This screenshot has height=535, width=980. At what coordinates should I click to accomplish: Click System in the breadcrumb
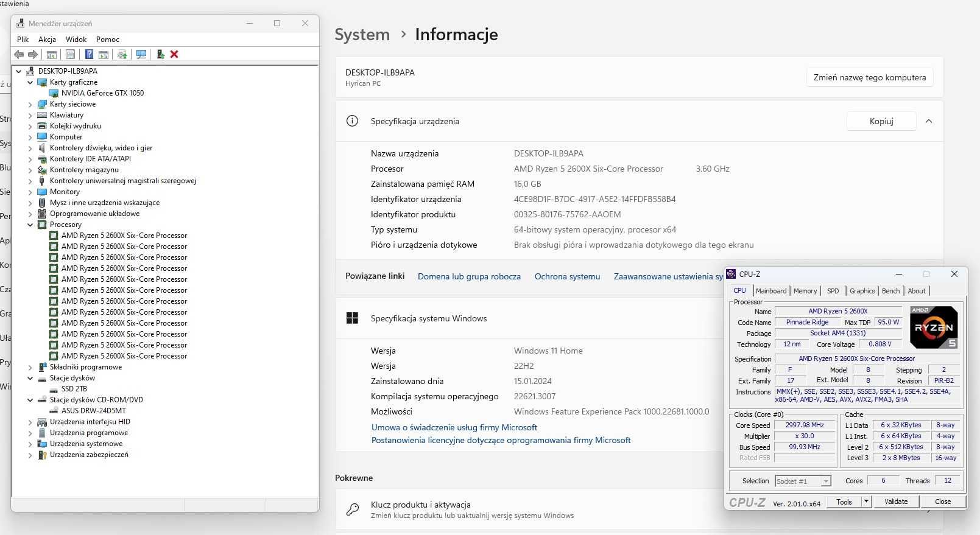[362, 35]
